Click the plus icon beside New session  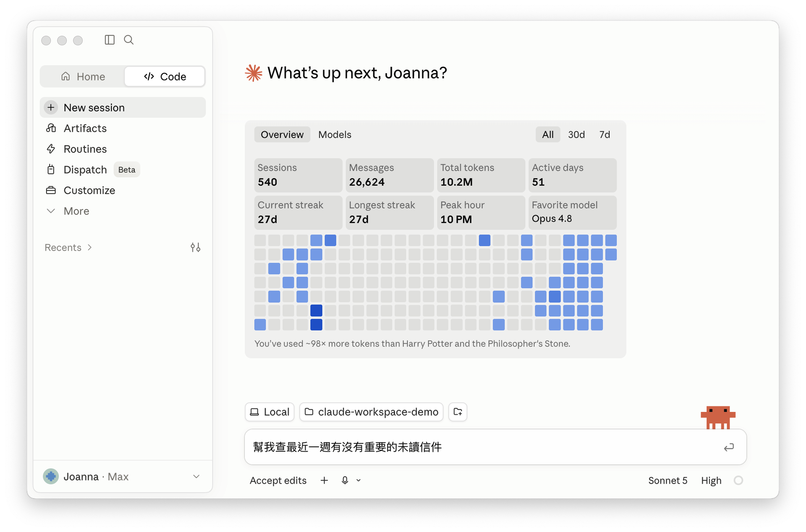pos(51,107)
